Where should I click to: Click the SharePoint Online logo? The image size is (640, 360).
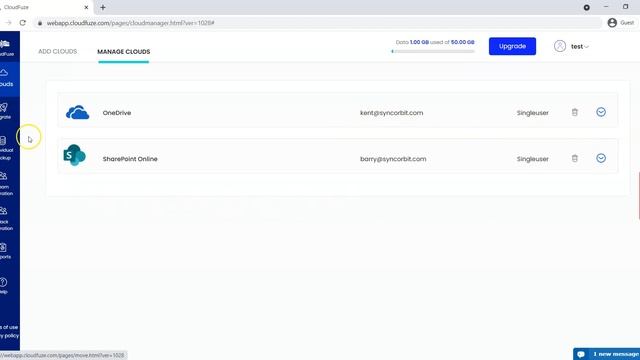[x=75, y=155]
